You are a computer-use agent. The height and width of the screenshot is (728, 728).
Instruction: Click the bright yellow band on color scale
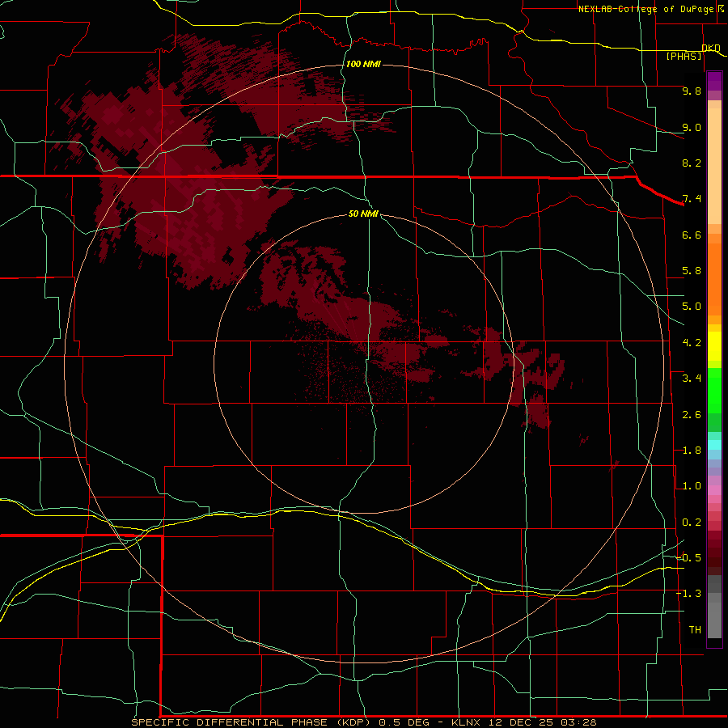[x=714, y=346]
